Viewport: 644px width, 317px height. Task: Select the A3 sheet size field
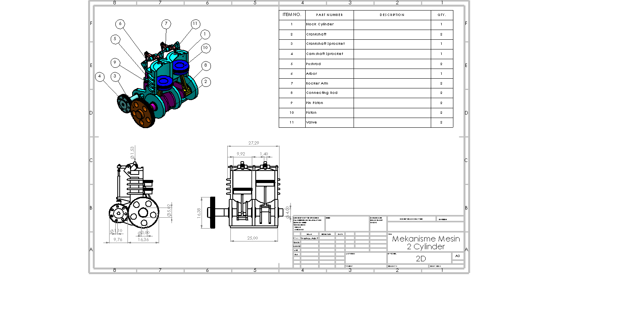pyautogui.click(x=458, y=256)
